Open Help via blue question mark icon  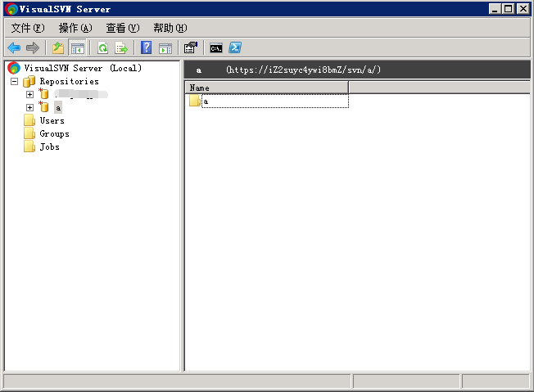click(146, 47)
